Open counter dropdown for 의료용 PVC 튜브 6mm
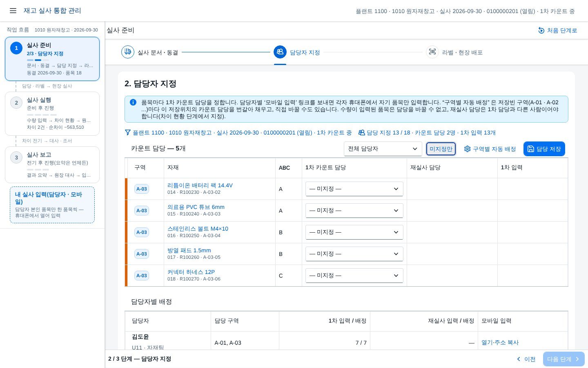 click(354, 211)
